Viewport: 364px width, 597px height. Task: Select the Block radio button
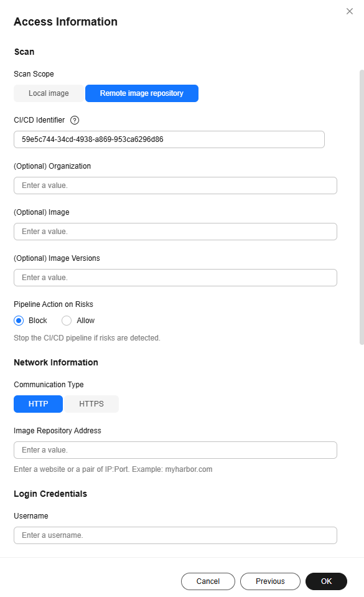pos(19,321)
